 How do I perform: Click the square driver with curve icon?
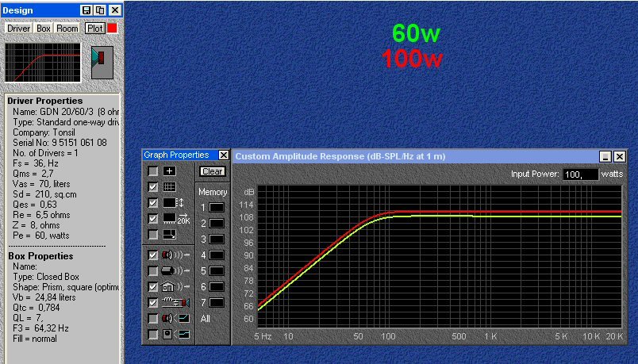coord(176,335)
